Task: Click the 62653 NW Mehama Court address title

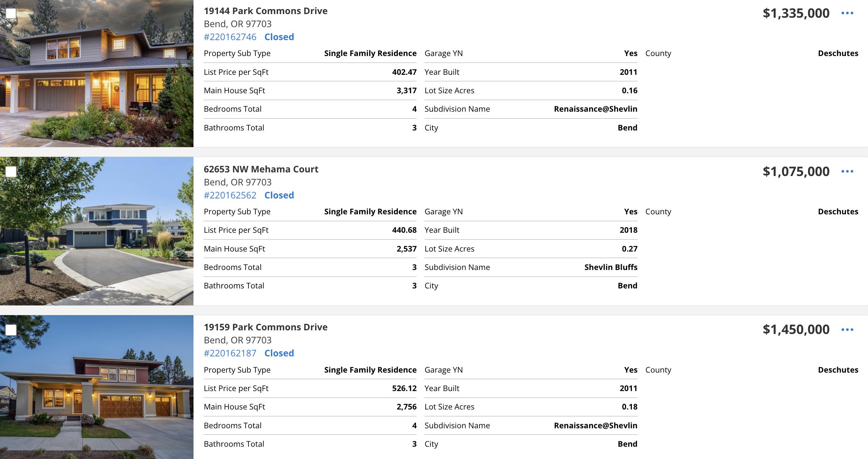Action: coord(261,169)
